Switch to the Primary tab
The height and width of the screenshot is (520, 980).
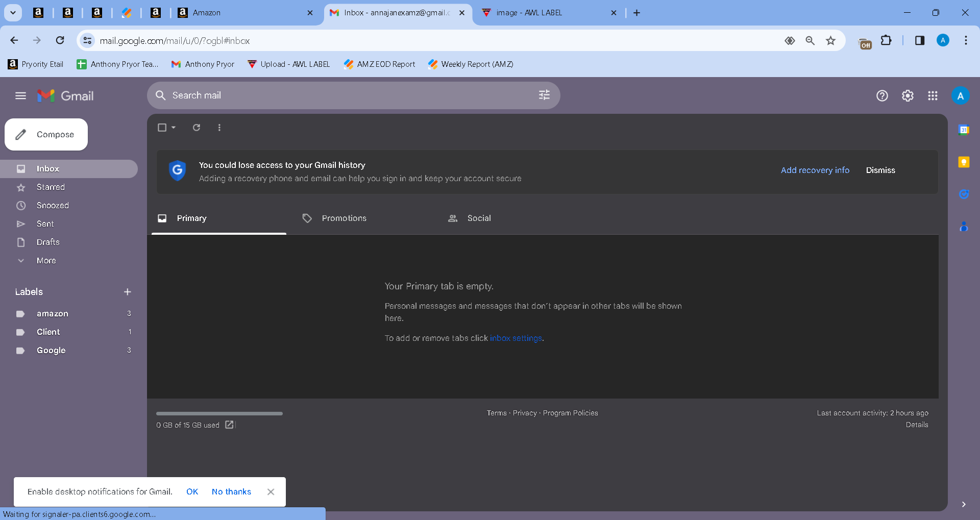pyautogui.click(x=219, y=218)
